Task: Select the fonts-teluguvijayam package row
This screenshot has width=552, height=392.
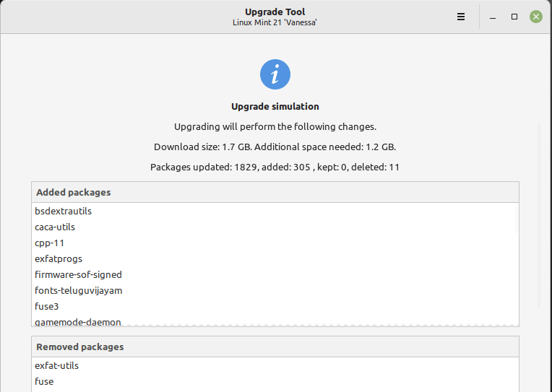Action: (78, 291)
